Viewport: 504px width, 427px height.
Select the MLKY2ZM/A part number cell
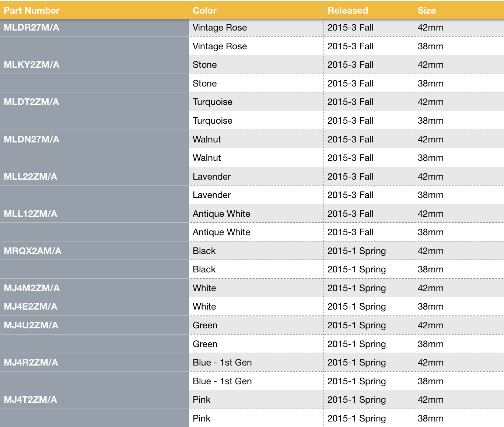coord(32,65)
